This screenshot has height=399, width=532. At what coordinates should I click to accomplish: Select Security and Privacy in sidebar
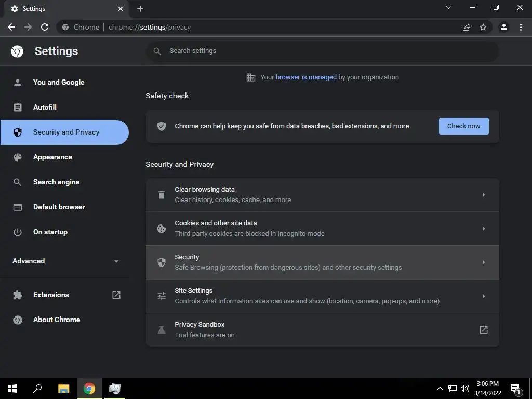click(64, 132)
